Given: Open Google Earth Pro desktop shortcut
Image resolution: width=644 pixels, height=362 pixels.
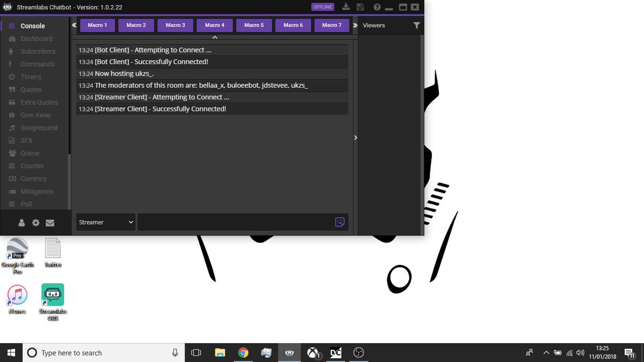Looking at the screenshot, I should [x=18, y=256].
